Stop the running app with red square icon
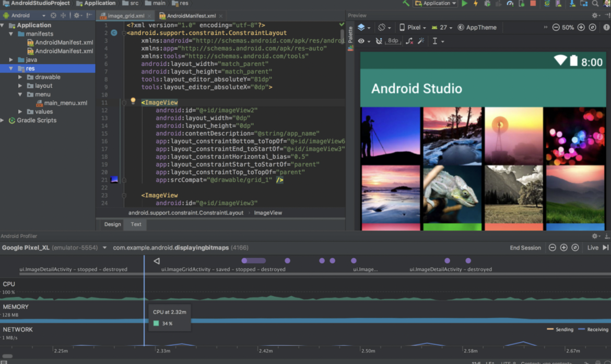Image resolution: width=611 pixels, height=364 pixels. coord(534,4)
